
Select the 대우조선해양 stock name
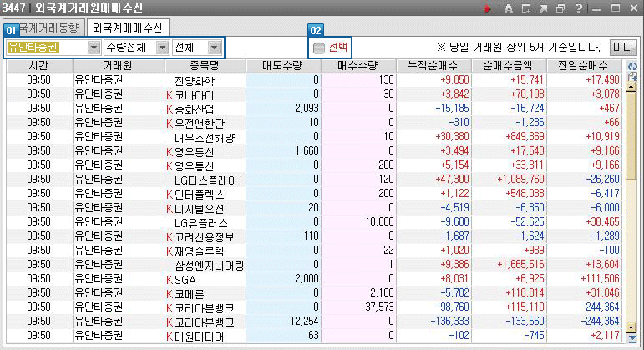click(205, 138)
